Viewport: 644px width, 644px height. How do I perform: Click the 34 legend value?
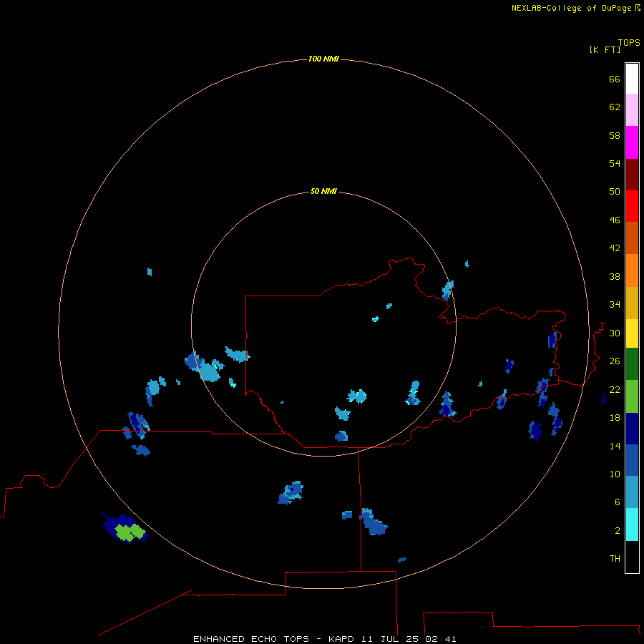615,304
